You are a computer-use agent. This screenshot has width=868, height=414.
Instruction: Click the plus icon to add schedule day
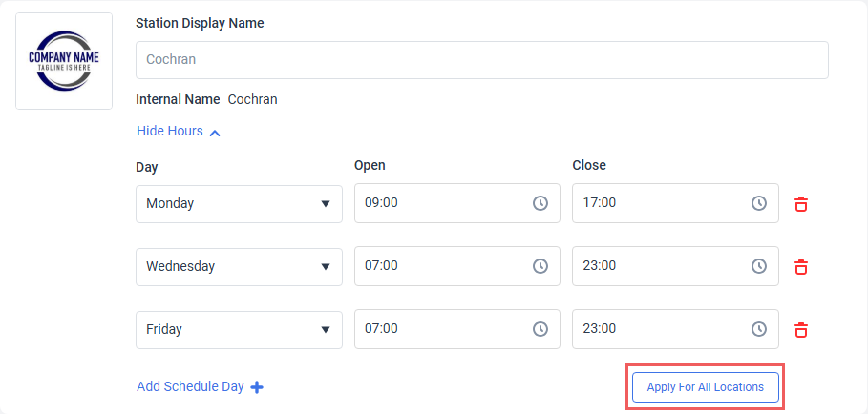[x=257, y=387]
